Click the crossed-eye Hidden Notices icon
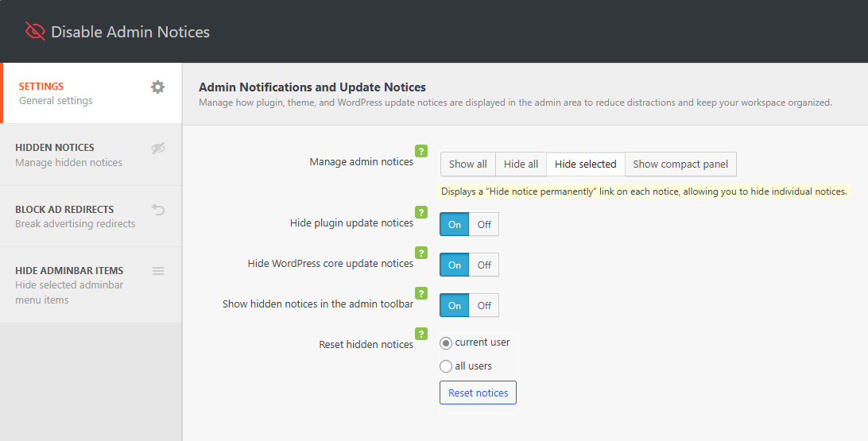This screenshot has height=441, width=868. [158, 148]
